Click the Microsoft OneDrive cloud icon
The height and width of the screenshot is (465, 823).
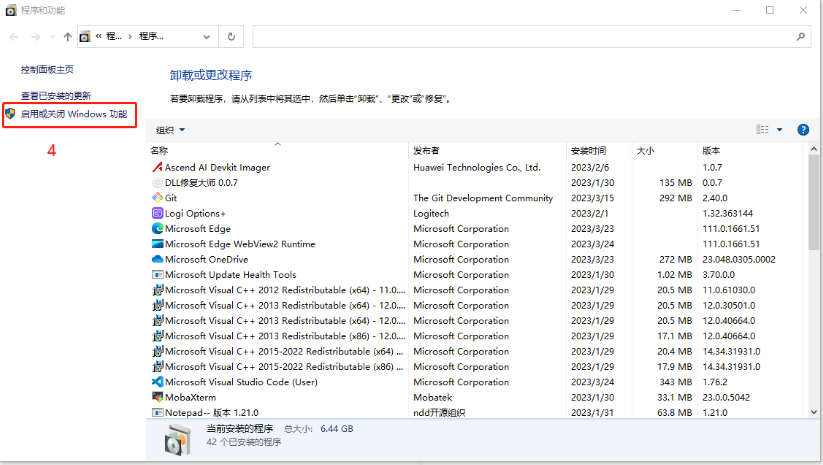[157, 259]
